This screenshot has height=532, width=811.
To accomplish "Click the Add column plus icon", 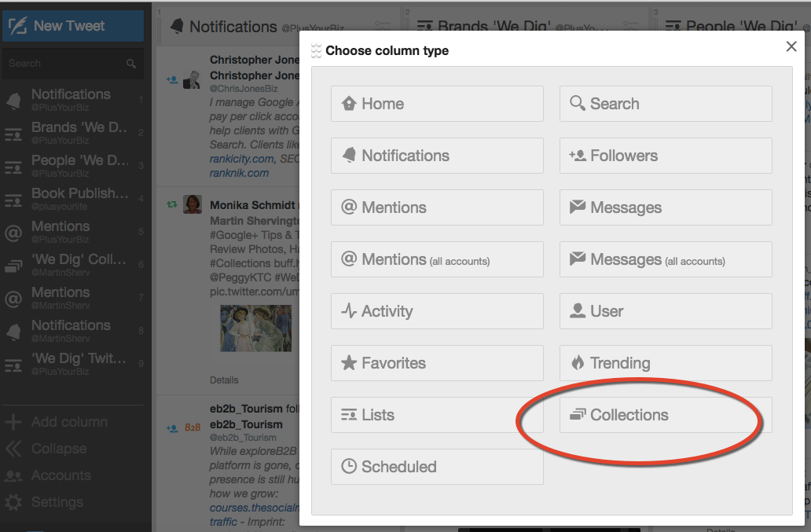I will pos(13,422).
